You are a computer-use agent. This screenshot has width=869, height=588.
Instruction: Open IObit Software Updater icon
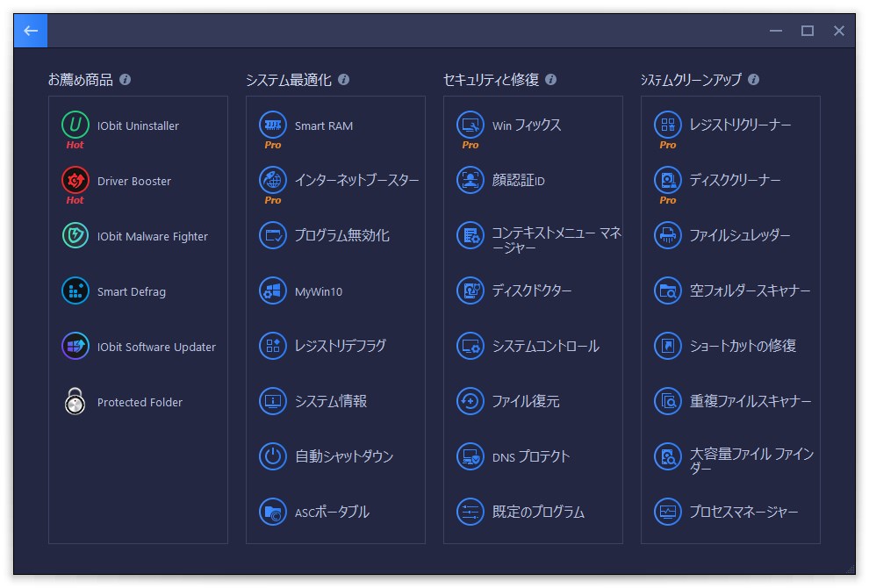(x=75, y=347)
